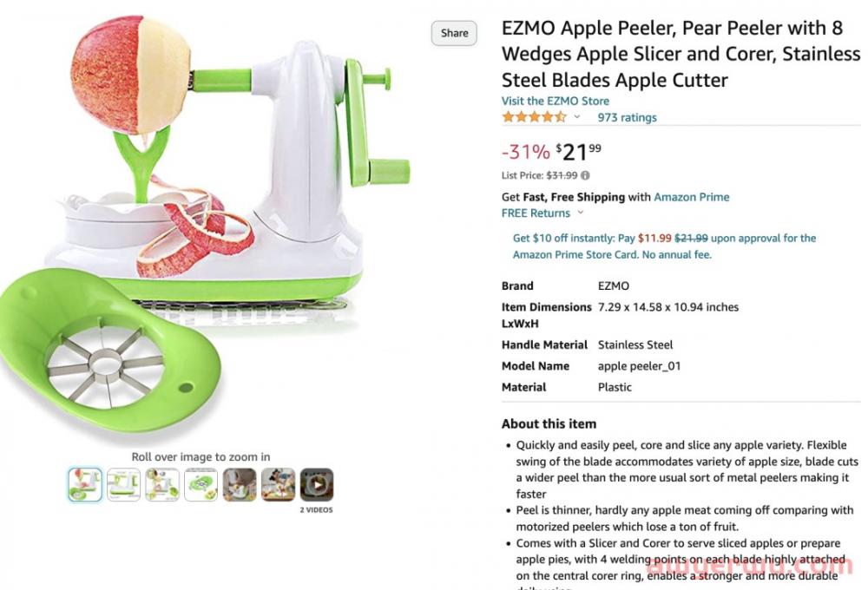The width and height of the screenshot is (868, 590).
Task: Select the third product thumbnail
Action: tap(162, 484)
